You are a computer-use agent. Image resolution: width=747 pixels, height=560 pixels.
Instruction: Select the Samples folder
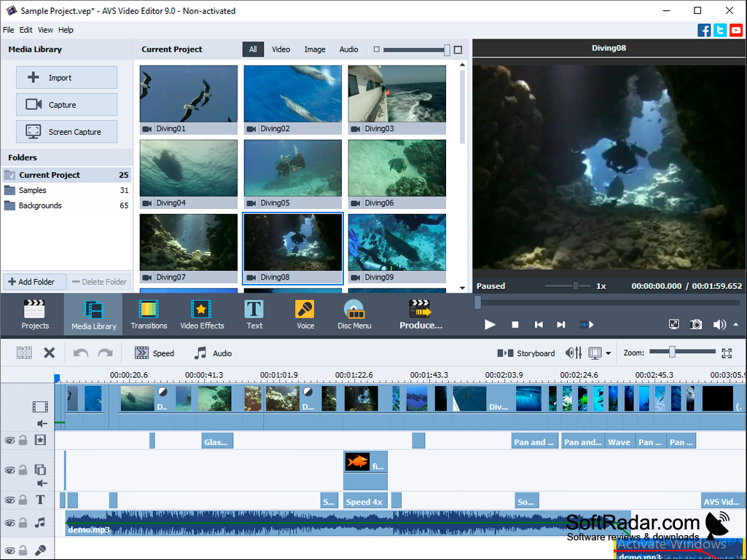point(67,191)
